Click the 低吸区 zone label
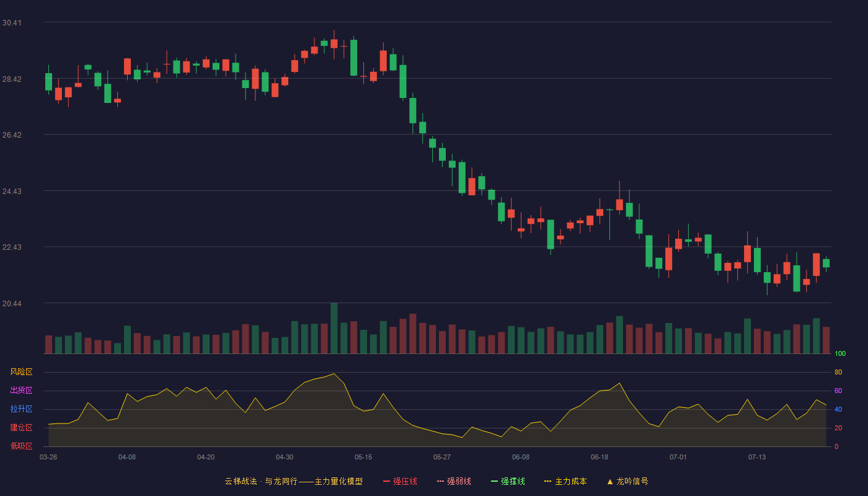 click(21, 446)
